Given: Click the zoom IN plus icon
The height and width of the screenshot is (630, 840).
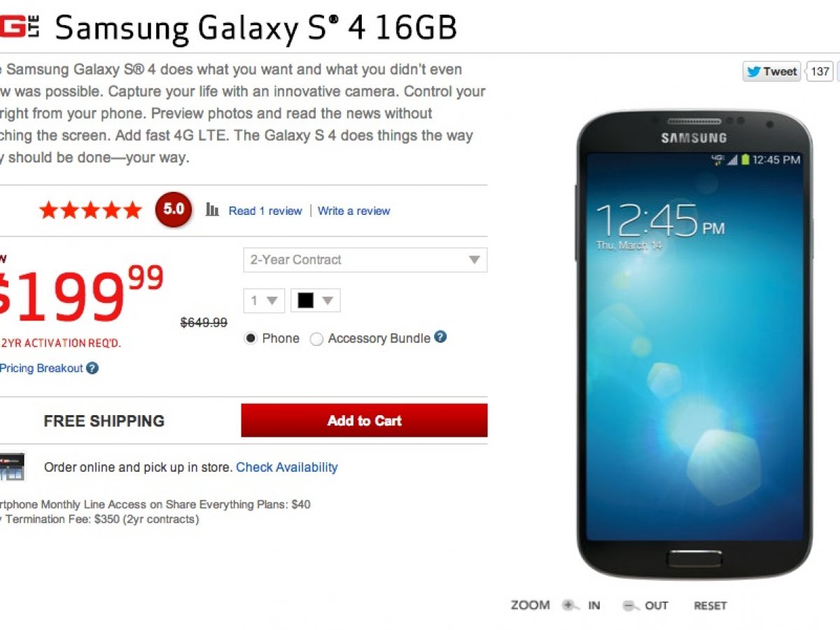Looking at the screenshot, I should tap(570, 605).
